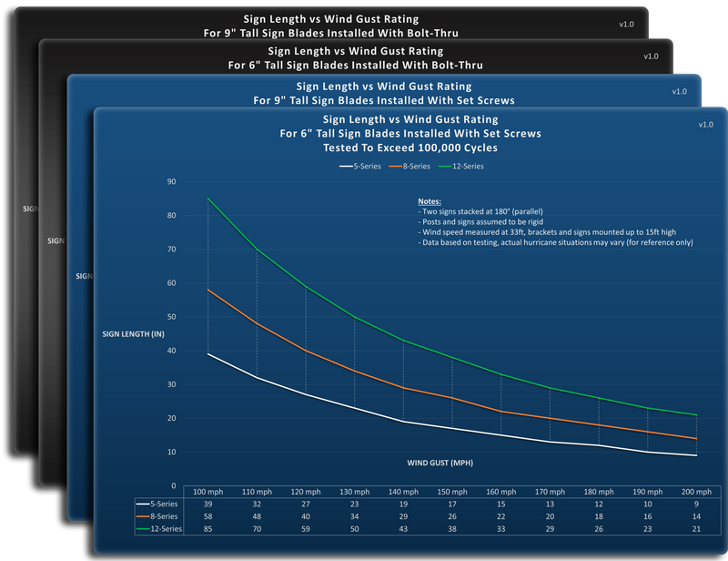728x561 pixels.
Task: Click the 200 mph column header
Action: tap(696, 492)
